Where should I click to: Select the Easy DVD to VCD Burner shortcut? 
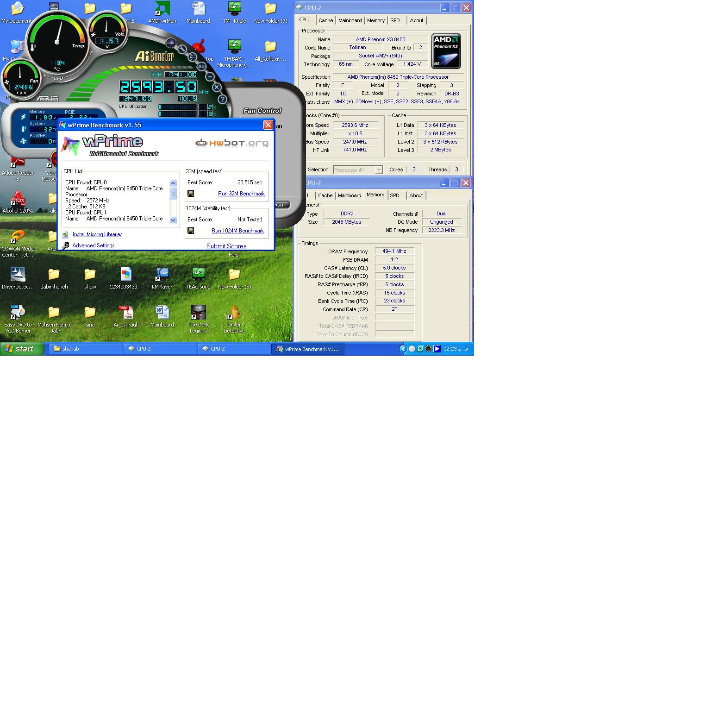click(18, 320)
